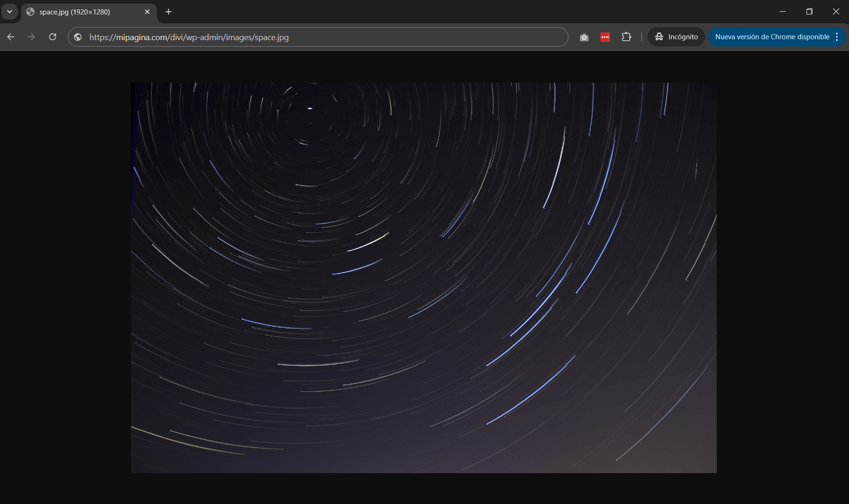
Task: Open the Extensions puzzle menu
Action: coord(626,37)
